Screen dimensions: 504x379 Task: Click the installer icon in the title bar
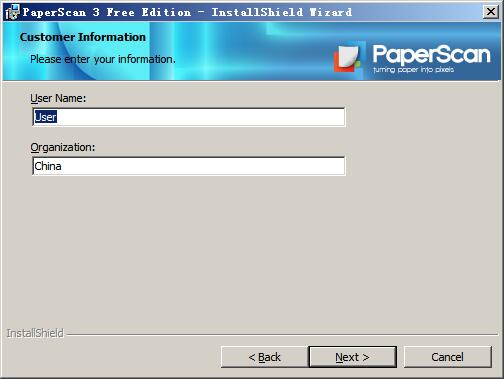pos(12,12)
